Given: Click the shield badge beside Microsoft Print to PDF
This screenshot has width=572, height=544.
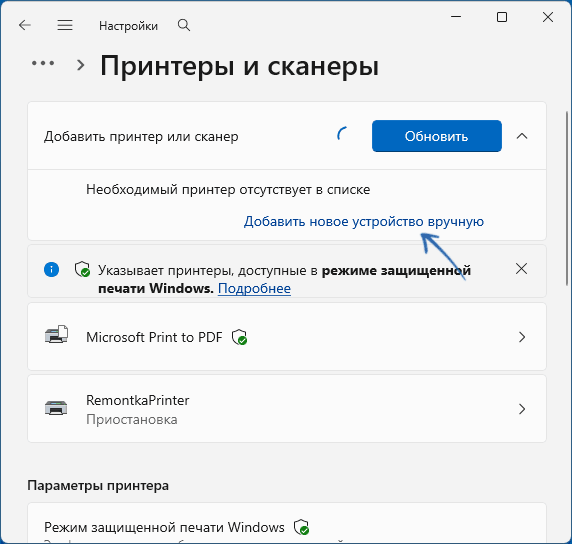Looking at the screenshot, I should point(239,337).
